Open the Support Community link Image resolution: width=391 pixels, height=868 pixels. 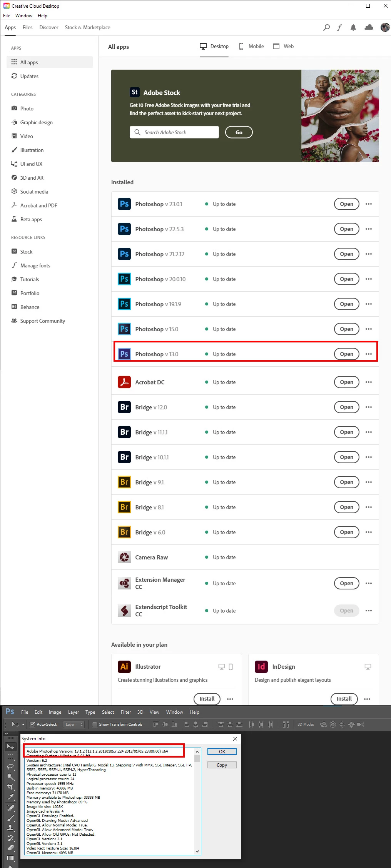(x=50, y=321)
